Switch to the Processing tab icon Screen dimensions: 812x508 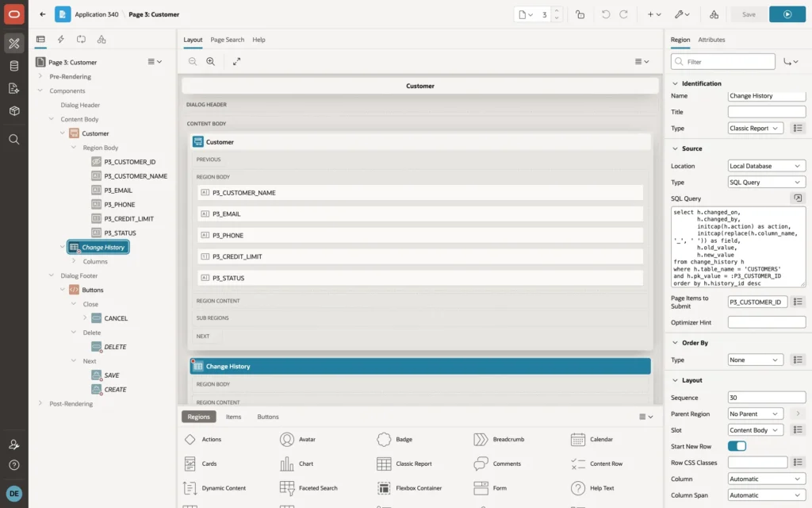(x=82, y=40)
